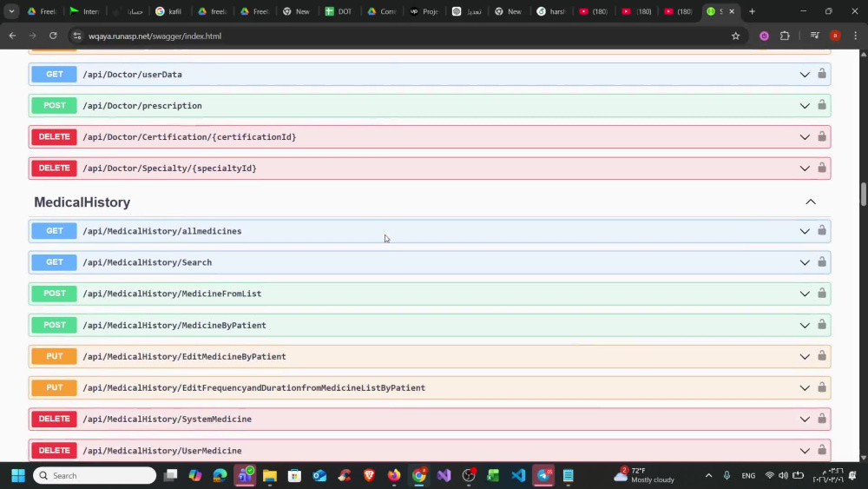Click lock icon for GET /api/Doctor/userData
The width and height of the screenshot is (868, 489).
(821, 74)
